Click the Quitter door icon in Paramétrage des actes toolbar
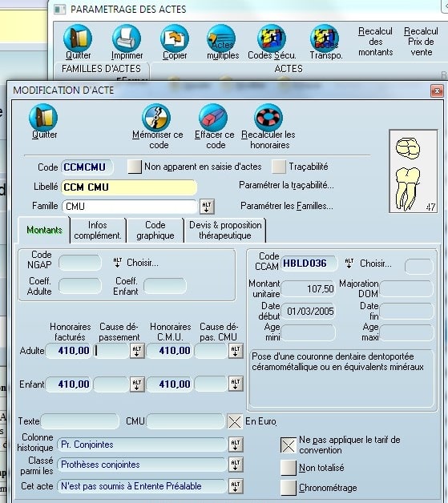Viewport: 448px width, 503px height. pyautogui.click(x=78, y=38)
